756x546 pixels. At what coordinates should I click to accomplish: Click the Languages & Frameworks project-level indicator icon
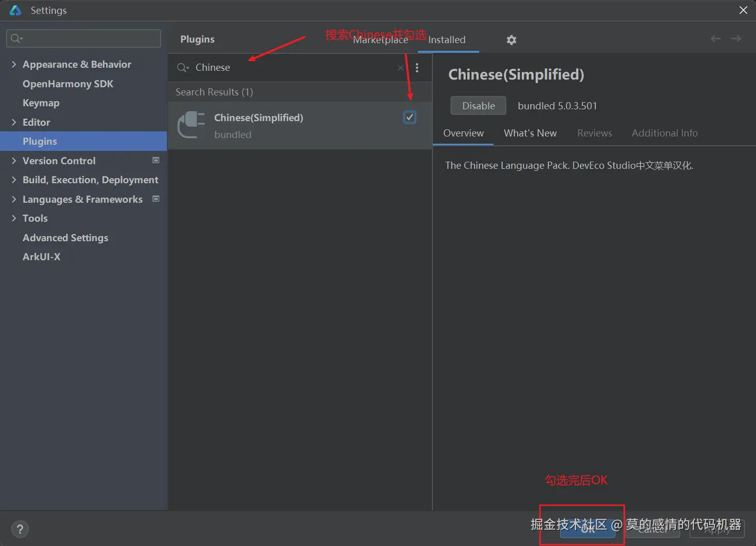(x=156, y=199)
